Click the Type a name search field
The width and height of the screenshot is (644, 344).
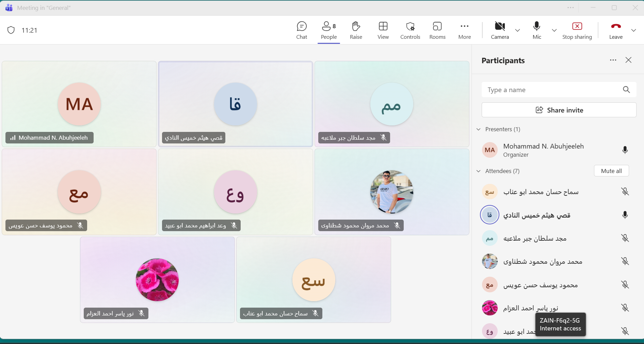point(559,90)
